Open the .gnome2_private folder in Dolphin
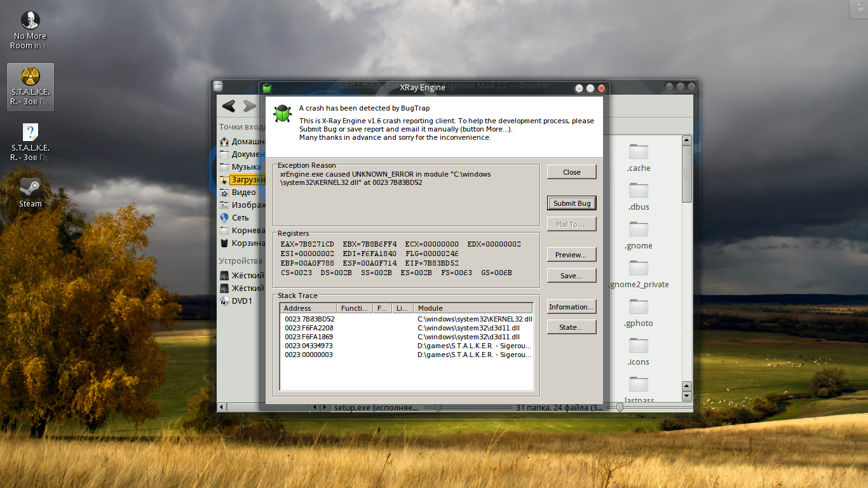The image size is (868, 488). tap(639, 274)
